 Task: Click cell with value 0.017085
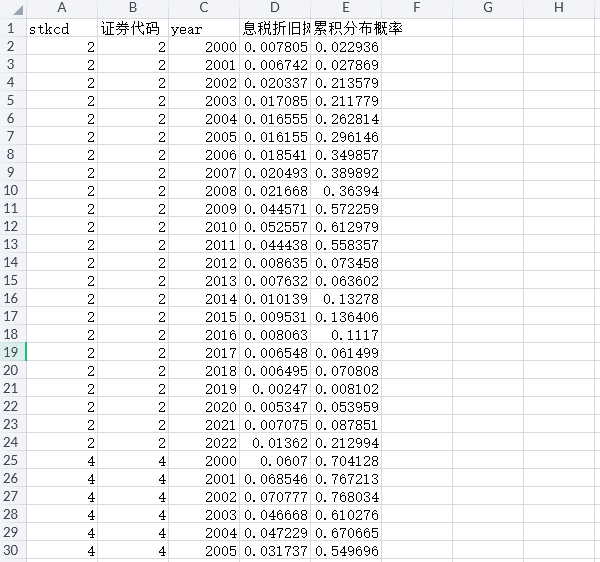(x=275, y=101)
